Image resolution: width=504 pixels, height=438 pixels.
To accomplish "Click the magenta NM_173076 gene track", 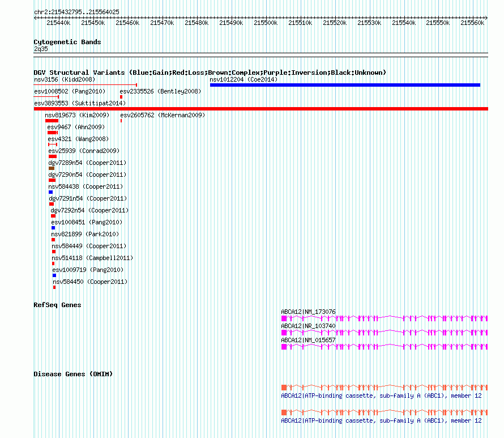I will click(x=385, y=318).
